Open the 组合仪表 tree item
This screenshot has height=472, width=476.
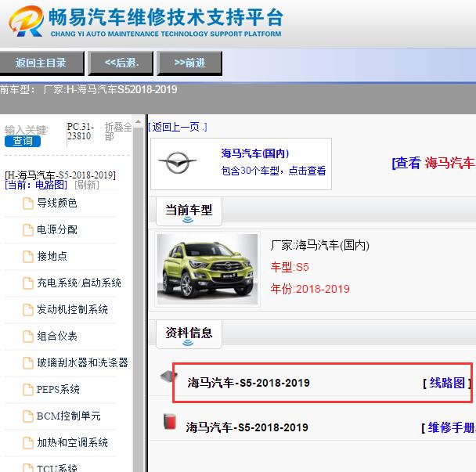57,337
